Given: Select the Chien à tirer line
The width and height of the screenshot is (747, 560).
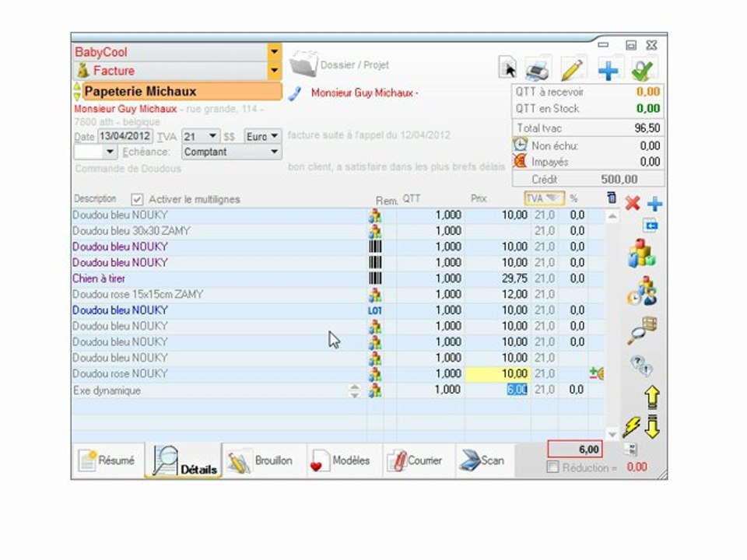Looking at the screenshot, I should [x=219, y=278].
